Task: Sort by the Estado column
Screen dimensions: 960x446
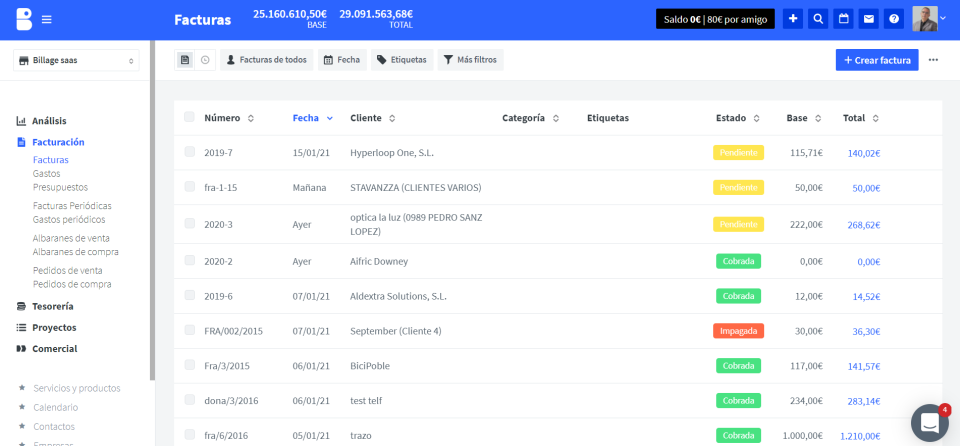Action: click(x=738, y=118)
